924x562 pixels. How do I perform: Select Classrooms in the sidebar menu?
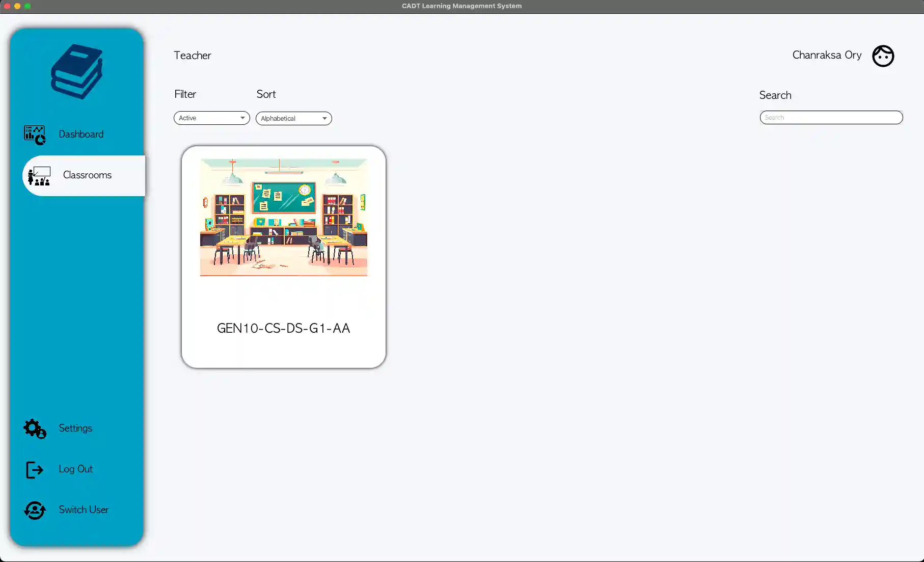(87, 175)
